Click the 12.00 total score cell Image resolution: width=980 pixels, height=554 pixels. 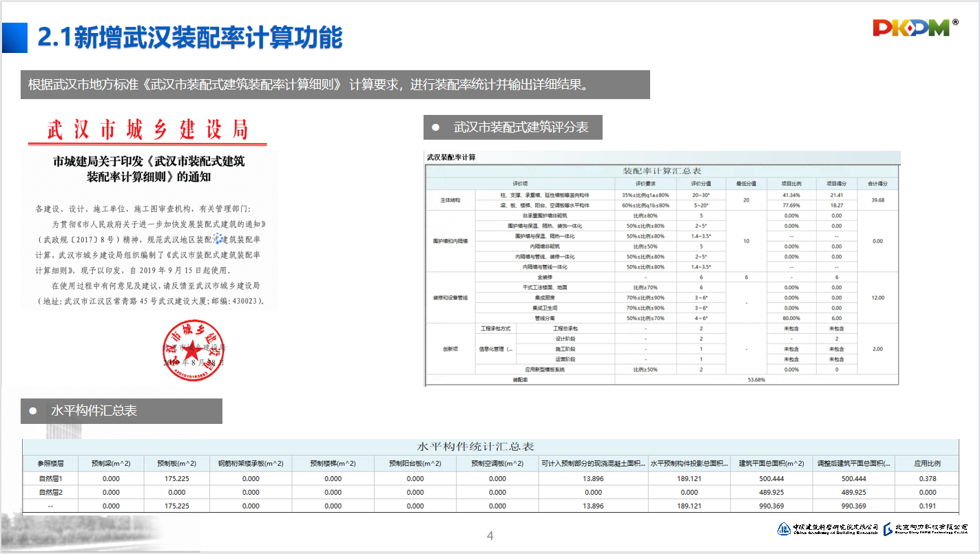click(877, 297)
